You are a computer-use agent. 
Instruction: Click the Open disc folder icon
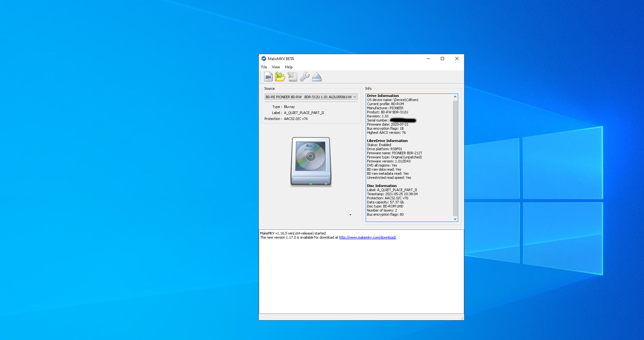coord(280,77)
